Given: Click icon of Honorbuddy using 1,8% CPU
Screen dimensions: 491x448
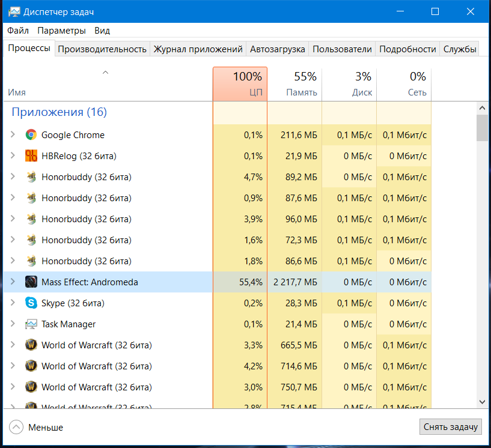Looking at the screenshot, I should pos(31,261).
